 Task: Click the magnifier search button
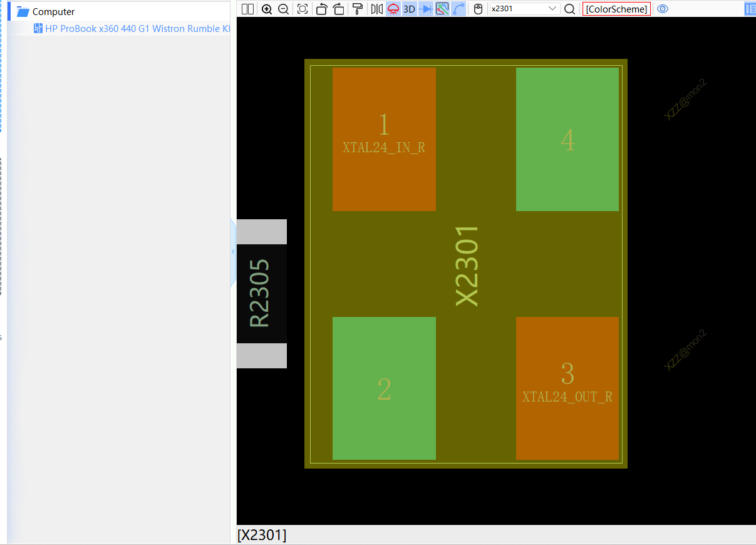[x=569, y=9]
